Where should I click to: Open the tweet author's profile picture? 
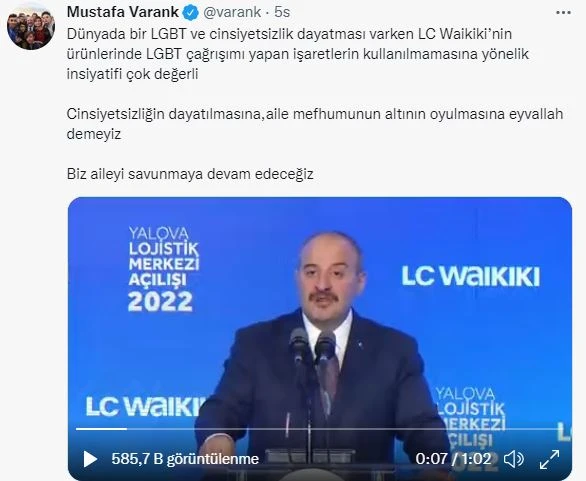point(31,30)
